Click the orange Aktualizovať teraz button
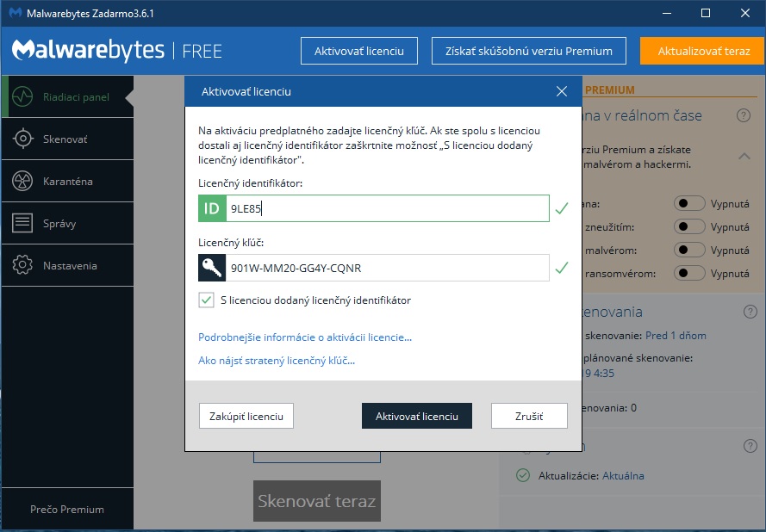Image resolution: width=766 pixels, height=532 pixels. pyautogui.click(x=703, y=51)
